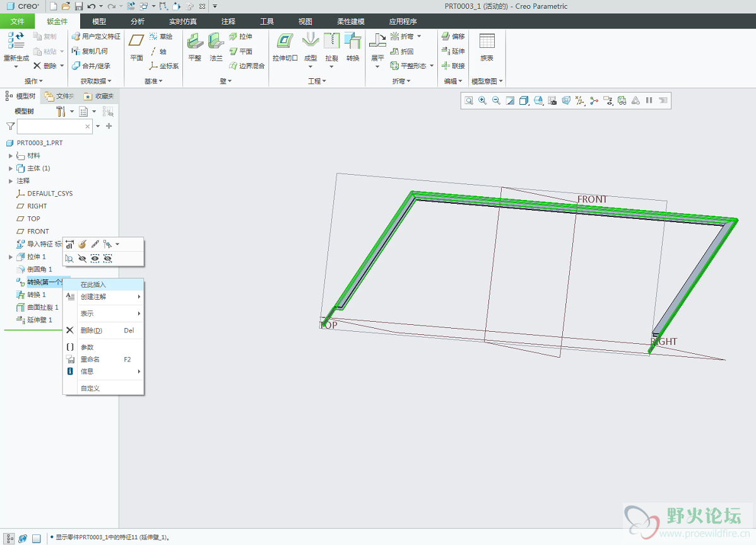Click the Conversion (转换) tool icon
The width and height of the screenshot is (756, 545).
point(353,40)
